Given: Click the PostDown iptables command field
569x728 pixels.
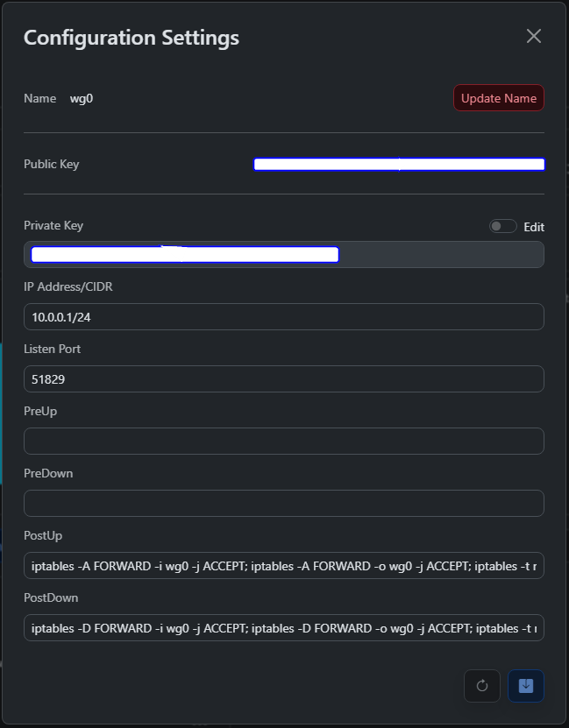Looking at the screenshot, I should [283, 628].
